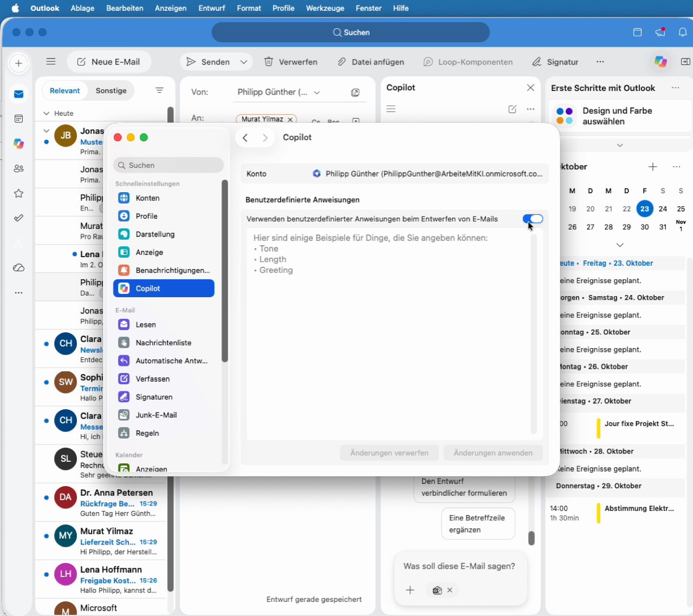Image resolution: width=693 pixels, height=616 pixels.
Task: Go forward in settings window
Action: click(265, 138)
